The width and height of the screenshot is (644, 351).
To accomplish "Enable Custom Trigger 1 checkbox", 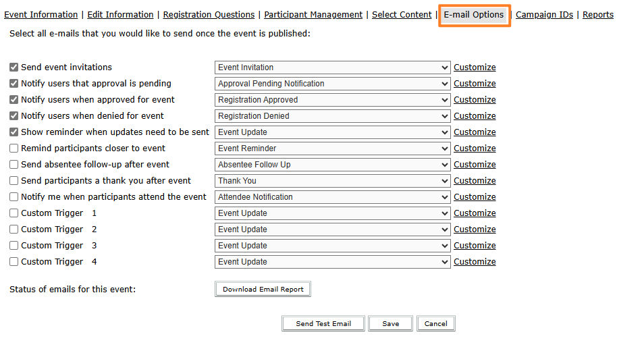I will [14, 213].
